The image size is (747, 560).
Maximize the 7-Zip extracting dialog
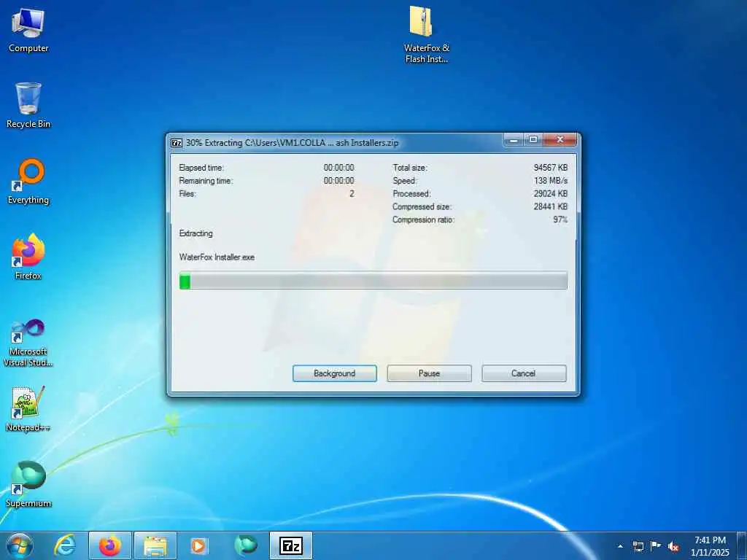coord(533,140)
